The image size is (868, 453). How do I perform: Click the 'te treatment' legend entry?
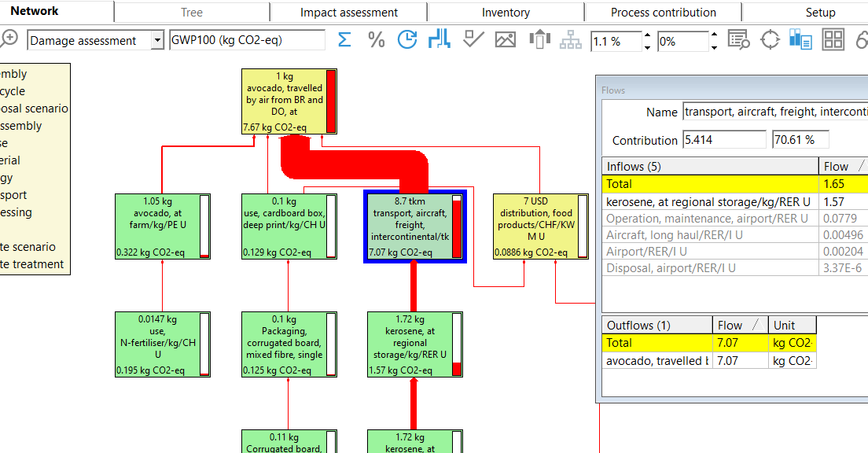point(32,264)
